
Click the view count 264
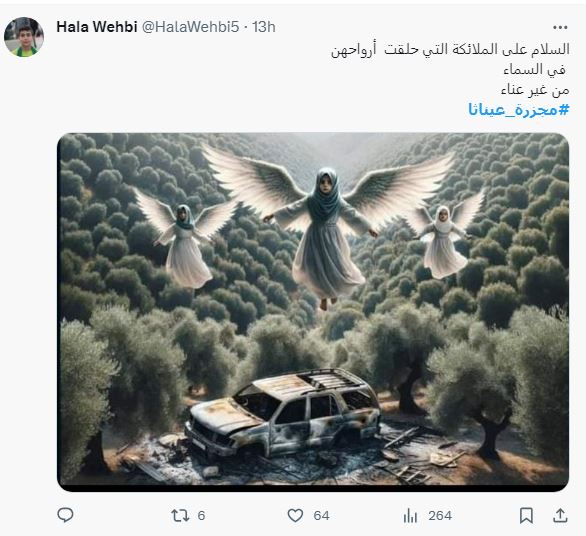click(440, 515)
